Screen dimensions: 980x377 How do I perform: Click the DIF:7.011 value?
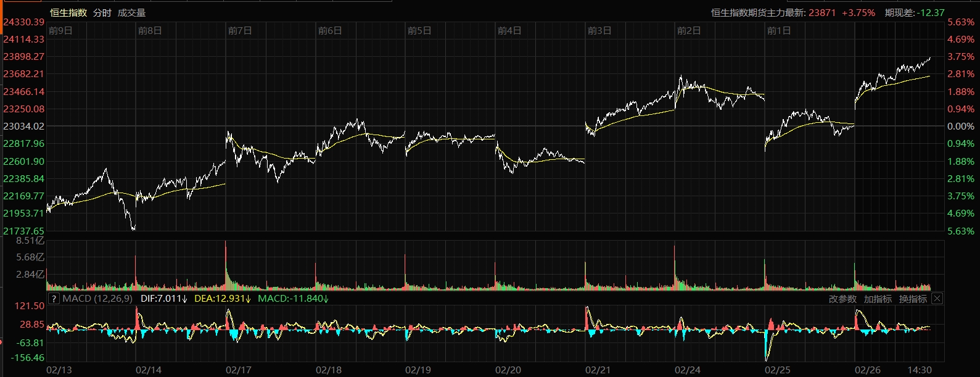[x=163, y=299]
